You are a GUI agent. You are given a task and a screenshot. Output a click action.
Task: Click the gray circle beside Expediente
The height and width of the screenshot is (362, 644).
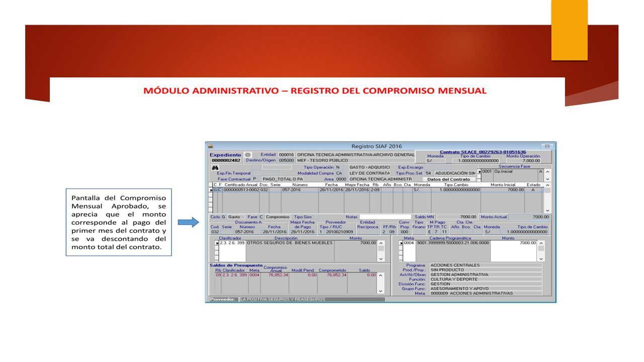248,155
